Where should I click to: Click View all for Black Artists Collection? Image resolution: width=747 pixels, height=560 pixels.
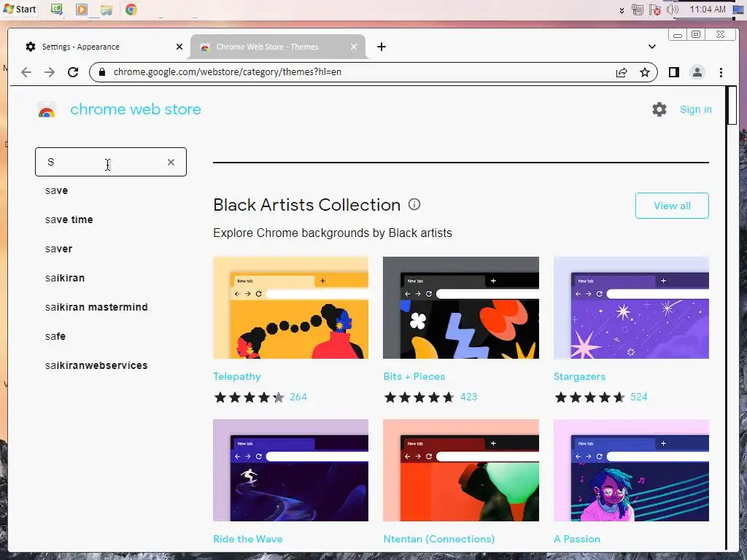point(672,206)
